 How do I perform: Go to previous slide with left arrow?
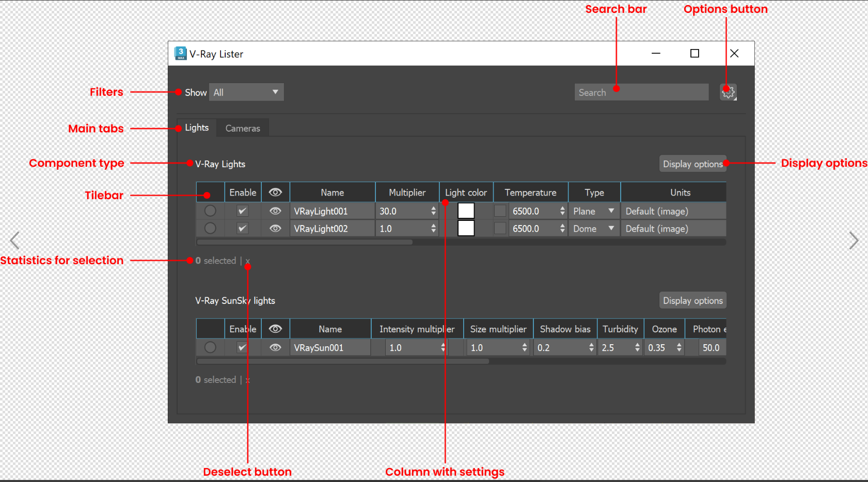14,240
